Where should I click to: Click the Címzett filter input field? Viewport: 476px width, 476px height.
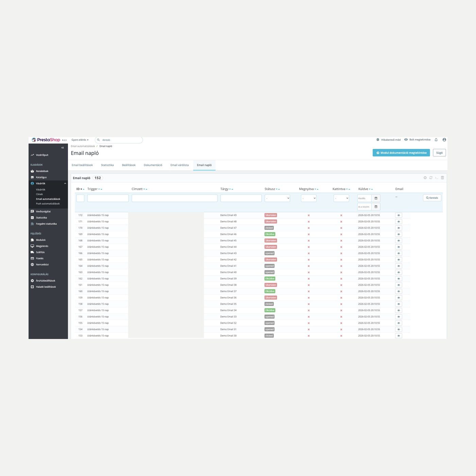(x=174, y=198)
